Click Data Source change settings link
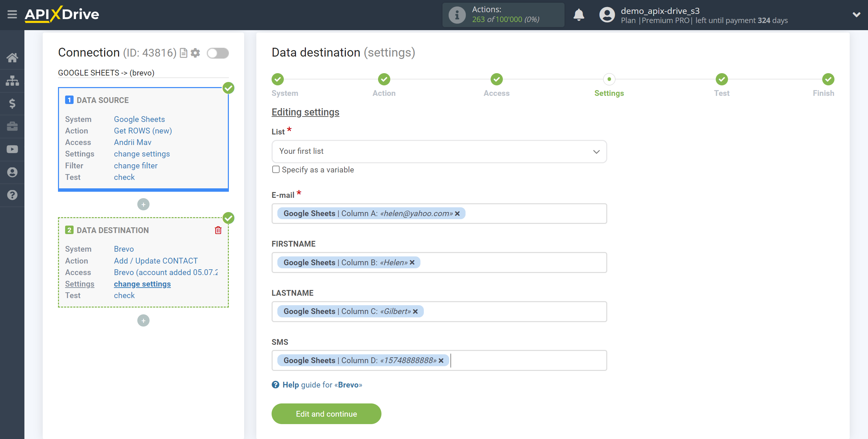868x439 pixels. tap(142, 154)
